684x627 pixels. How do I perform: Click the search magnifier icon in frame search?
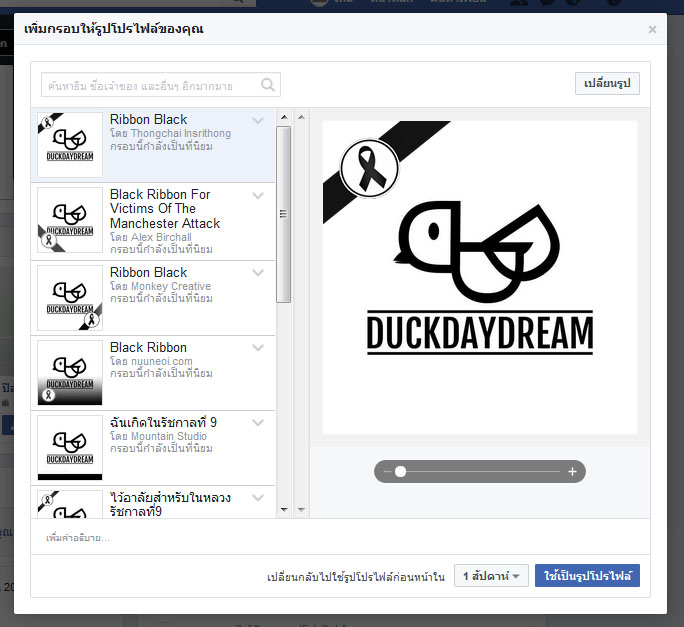click(267, 85)
